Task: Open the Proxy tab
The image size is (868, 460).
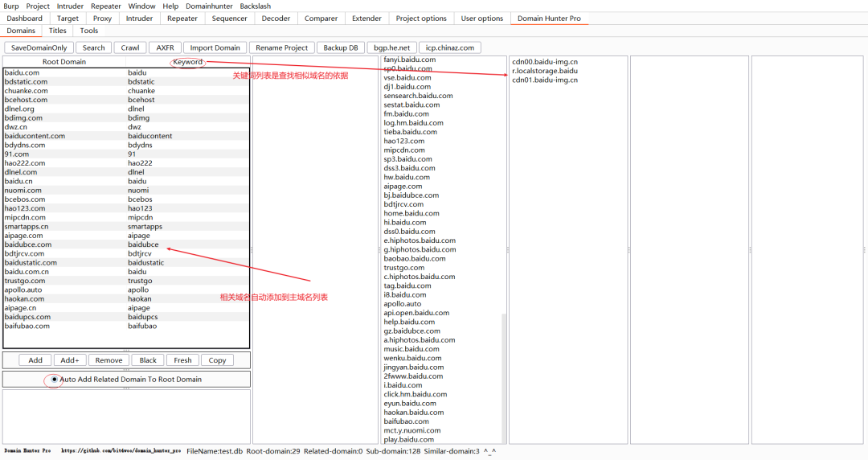Action: tap(102, 18)
